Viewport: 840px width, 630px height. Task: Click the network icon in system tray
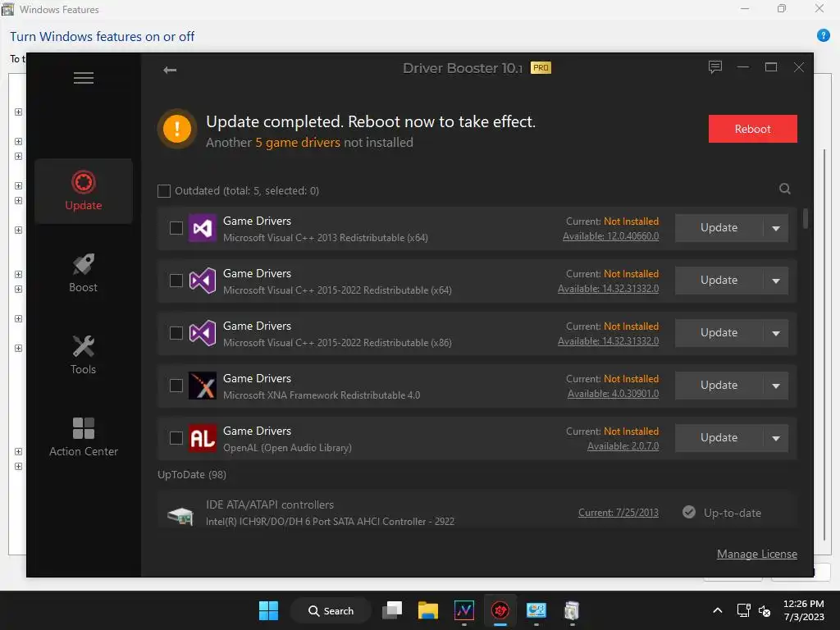(x=743, y=610)
